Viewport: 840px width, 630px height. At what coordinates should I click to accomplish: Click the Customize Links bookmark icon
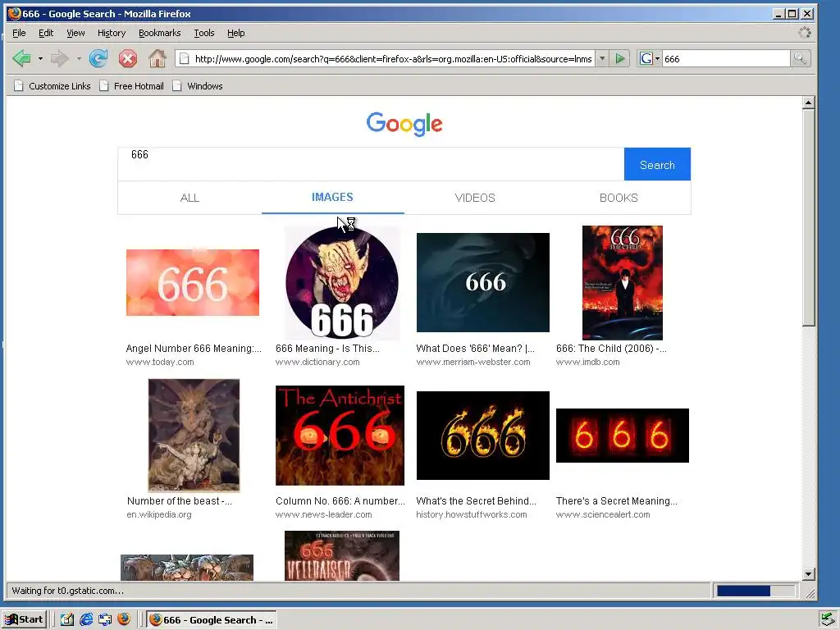[19, 85]
